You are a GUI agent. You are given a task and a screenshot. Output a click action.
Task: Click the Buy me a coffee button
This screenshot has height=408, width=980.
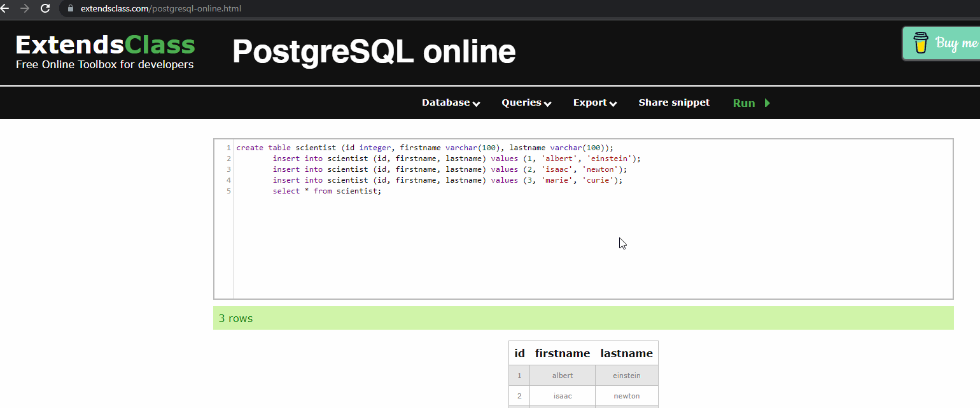(941, 43)
